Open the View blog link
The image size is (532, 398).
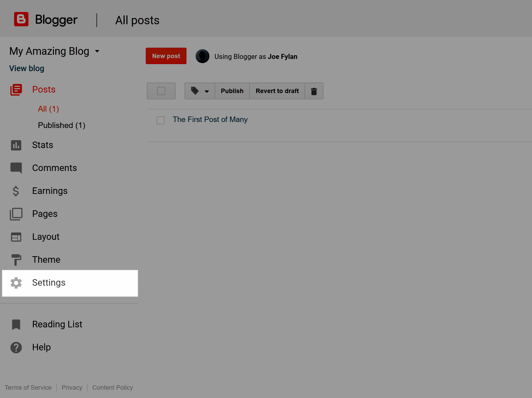click(27, 69)
